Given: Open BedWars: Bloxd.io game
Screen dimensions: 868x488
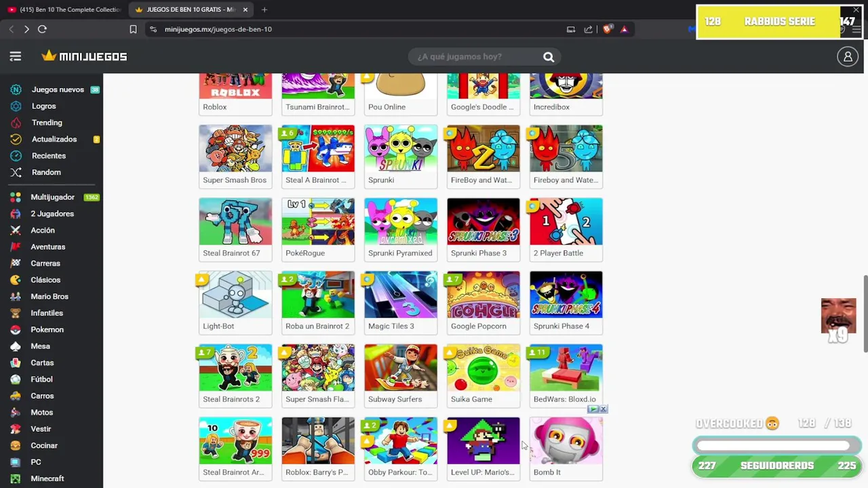Looking at the screenshot, I should tap(566, 375).
